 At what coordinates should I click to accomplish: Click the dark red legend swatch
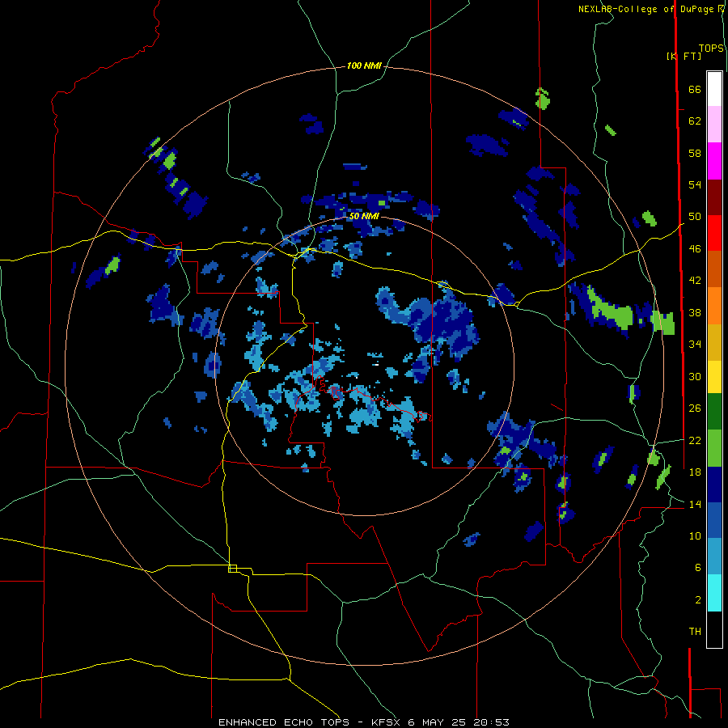pos(714,197)
